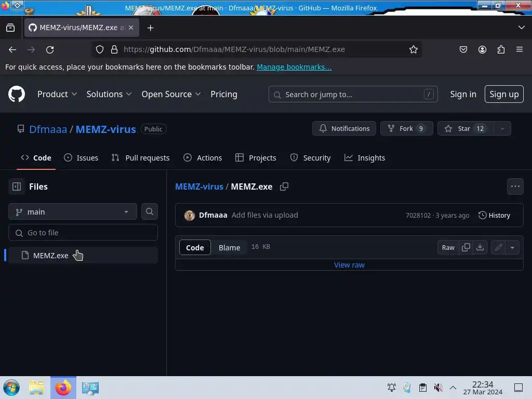Open the main branch selector dropdown
This screenshot has width=532, height=399.
73,211
